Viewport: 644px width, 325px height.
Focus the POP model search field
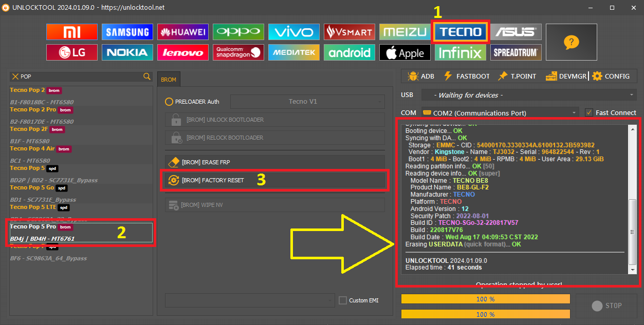81,77
